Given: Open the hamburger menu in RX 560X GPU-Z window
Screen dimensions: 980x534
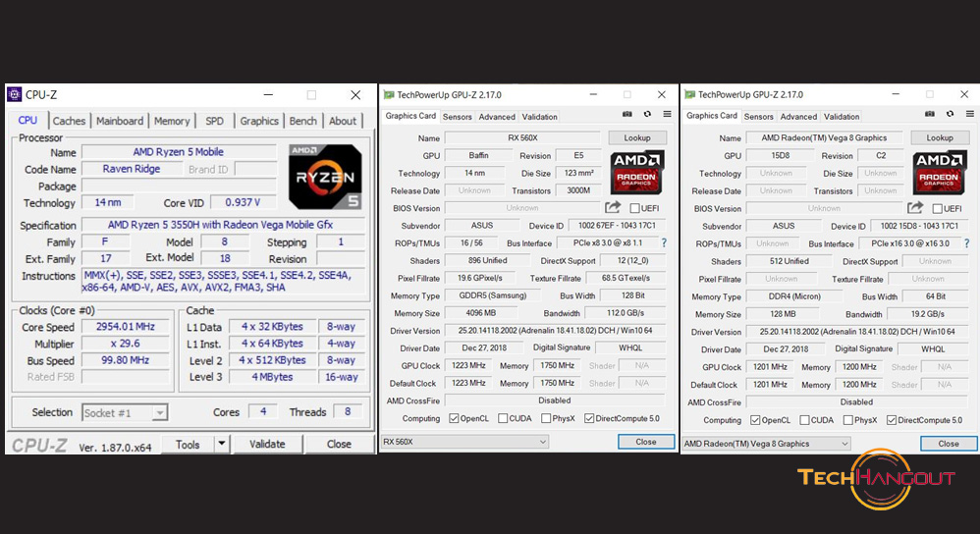Looking at the screenshot, I should 668,114.
